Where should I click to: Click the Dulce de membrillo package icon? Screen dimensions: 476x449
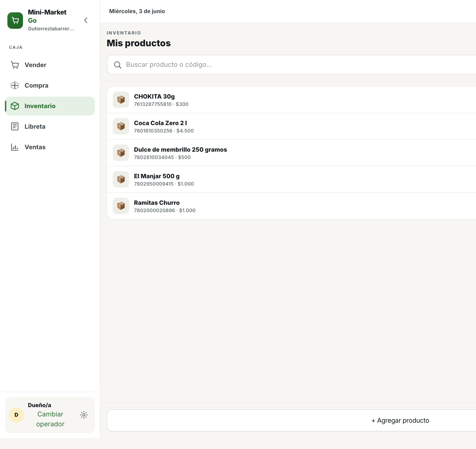121,153
